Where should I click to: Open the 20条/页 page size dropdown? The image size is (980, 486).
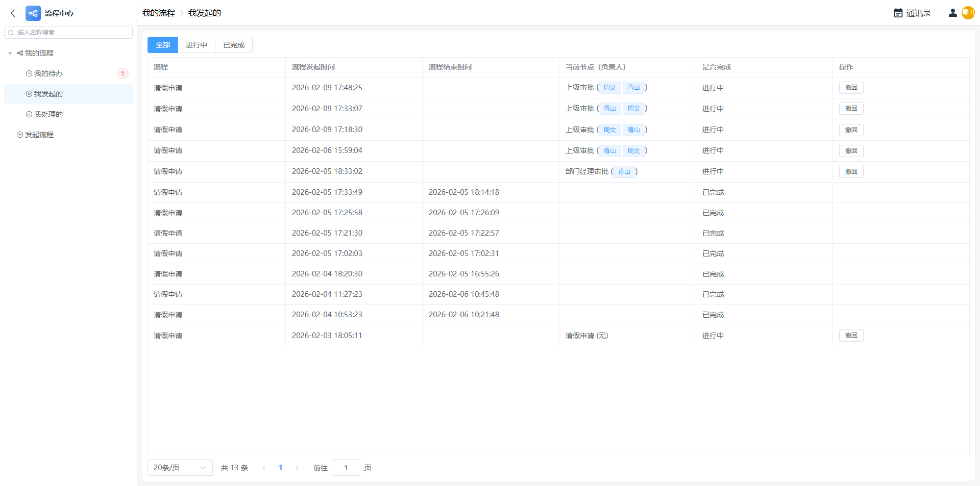coord(180,468)
